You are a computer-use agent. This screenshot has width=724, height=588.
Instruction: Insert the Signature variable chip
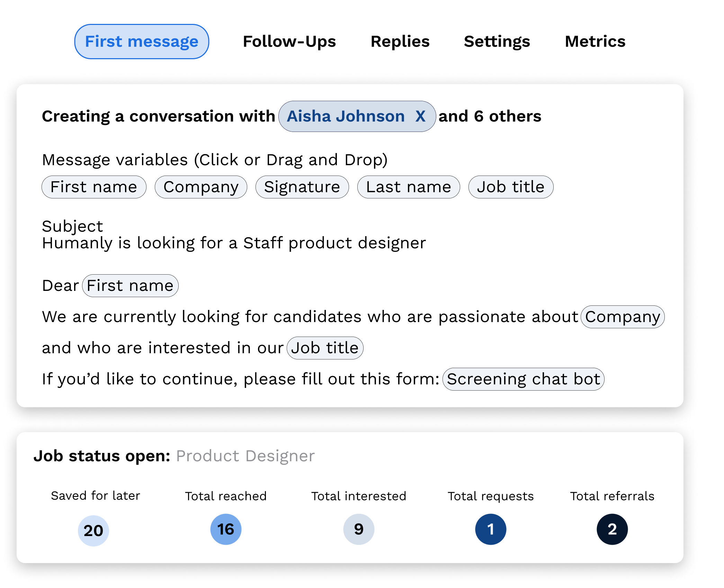click(x=302, y=187)
